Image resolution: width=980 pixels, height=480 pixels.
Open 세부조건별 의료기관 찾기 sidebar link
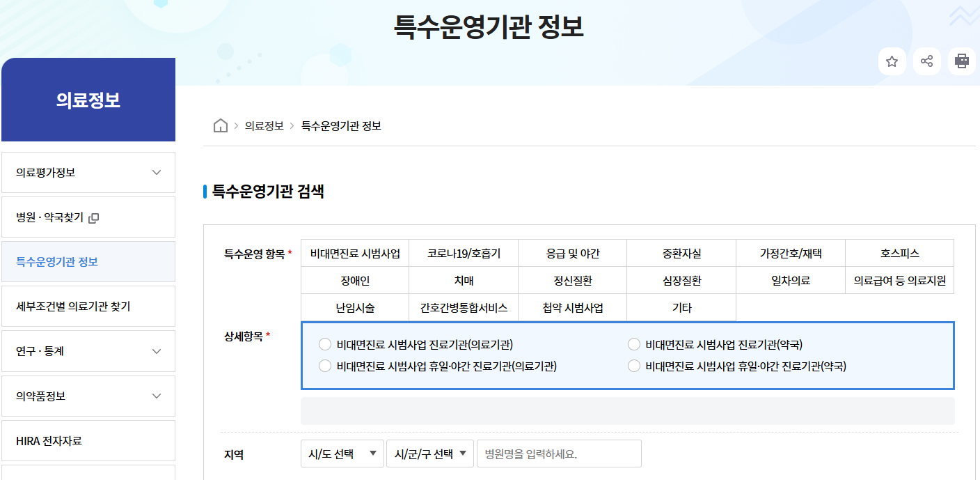(x=88, y=307)
